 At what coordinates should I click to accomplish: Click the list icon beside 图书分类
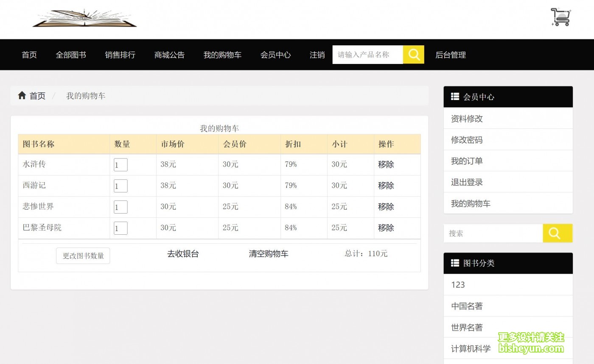[454, 263]
